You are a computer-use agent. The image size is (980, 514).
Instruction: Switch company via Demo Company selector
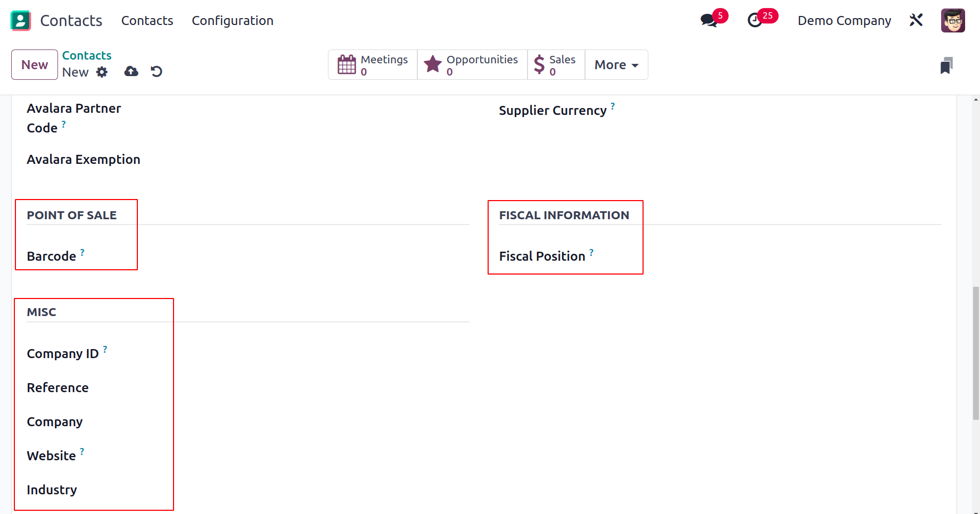tap(844, 21)
